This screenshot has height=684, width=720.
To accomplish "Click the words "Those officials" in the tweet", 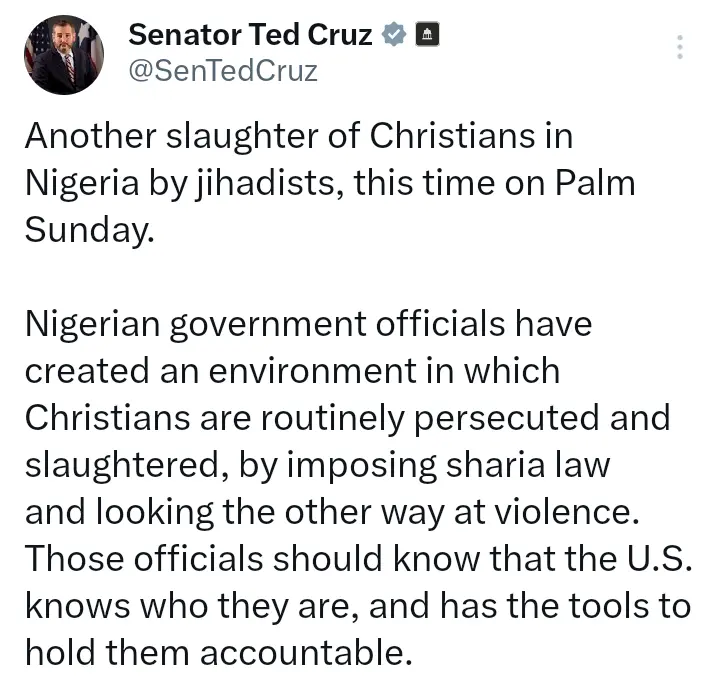I will point(141,557).
